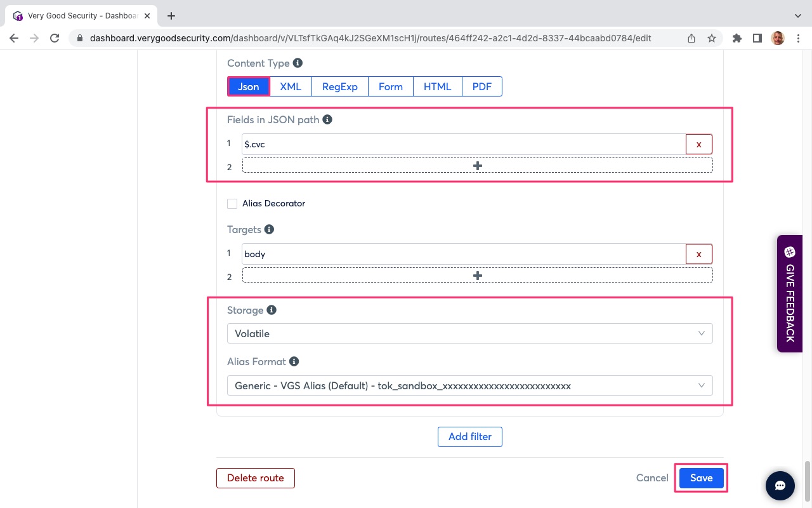Click the Alias Format info icon
This screenshot has width=812, height=508.
[x=294, y=361]
